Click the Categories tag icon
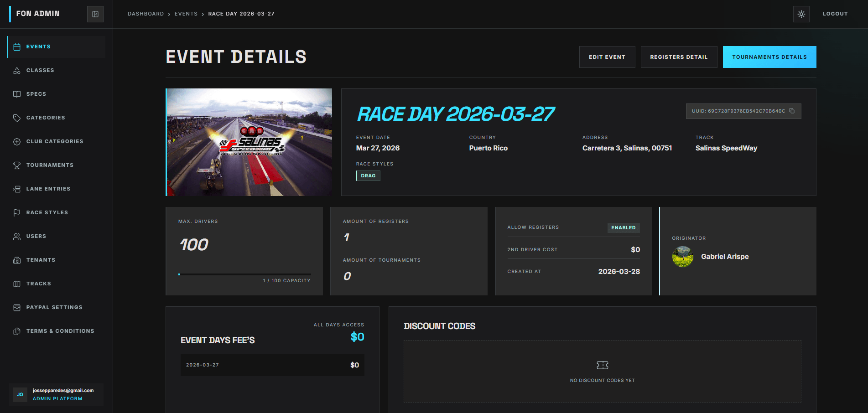Image resolution: width=868 pixels, height=413 pixels. point(17,118)
